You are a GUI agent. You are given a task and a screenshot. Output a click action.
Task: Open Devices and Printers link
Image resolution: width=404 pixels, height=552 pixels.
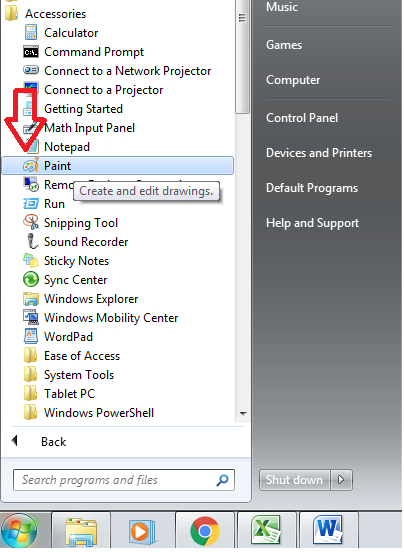[319, 153]
